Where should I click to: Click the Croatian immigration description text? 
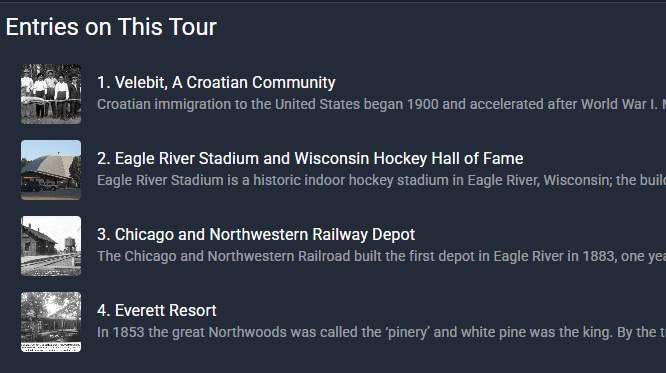[x=381, y=104]
